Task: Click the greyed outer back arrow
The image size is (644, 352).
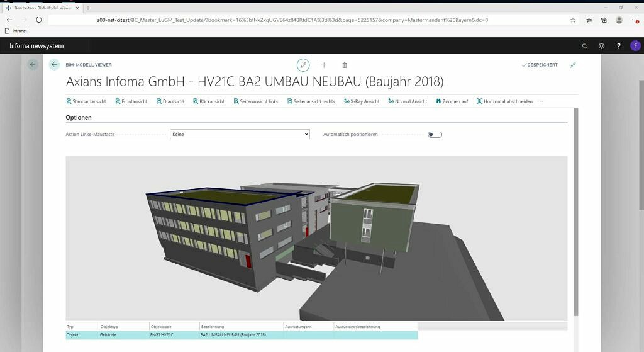Action: tap(33, 64)
